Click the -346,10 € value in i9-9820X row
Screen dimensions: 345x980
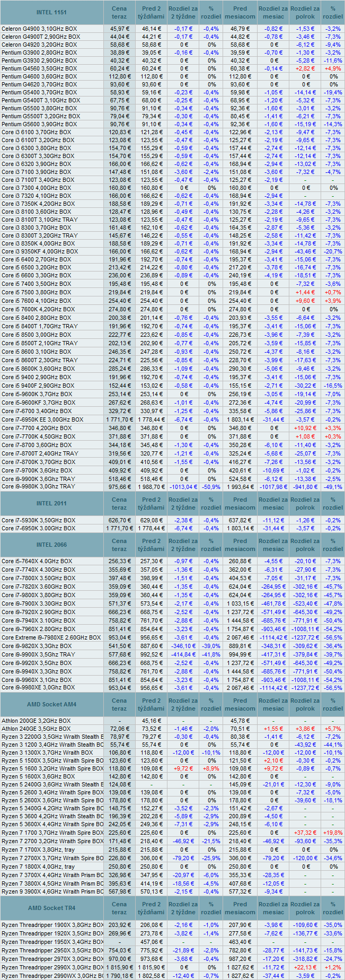coord(183,646)
